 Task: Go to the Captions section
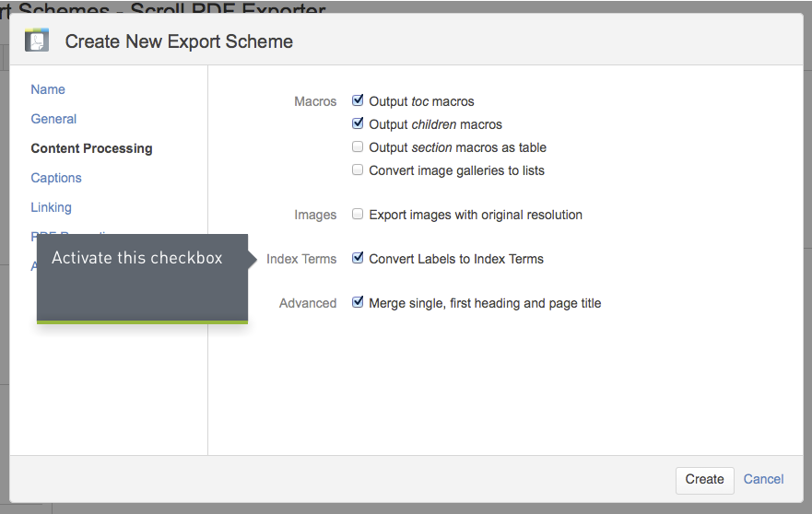[x=56, y=178]
